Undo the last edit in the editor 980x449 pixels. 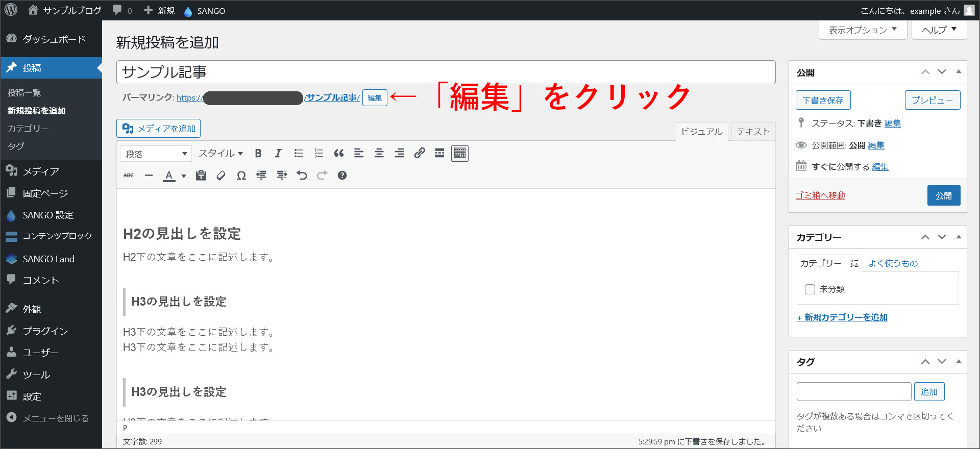[302, 176]
